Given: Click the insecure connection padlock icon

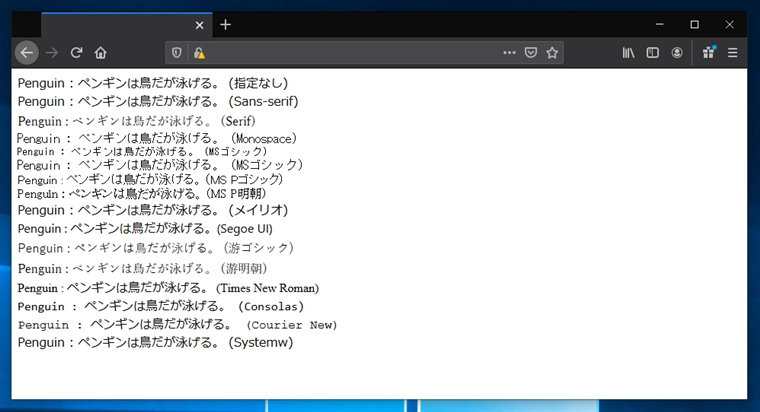Looking at the screenshot, I should [199, 53].
